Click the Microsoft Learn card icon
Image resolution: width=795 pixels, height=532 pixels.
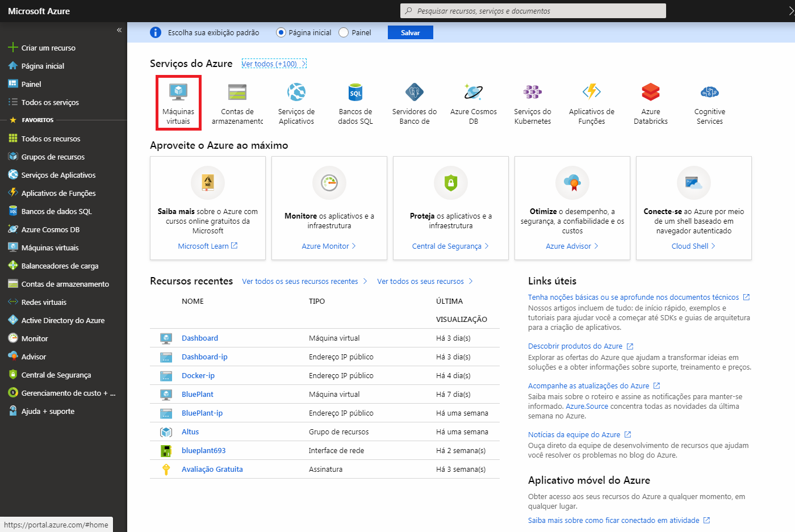208,182
